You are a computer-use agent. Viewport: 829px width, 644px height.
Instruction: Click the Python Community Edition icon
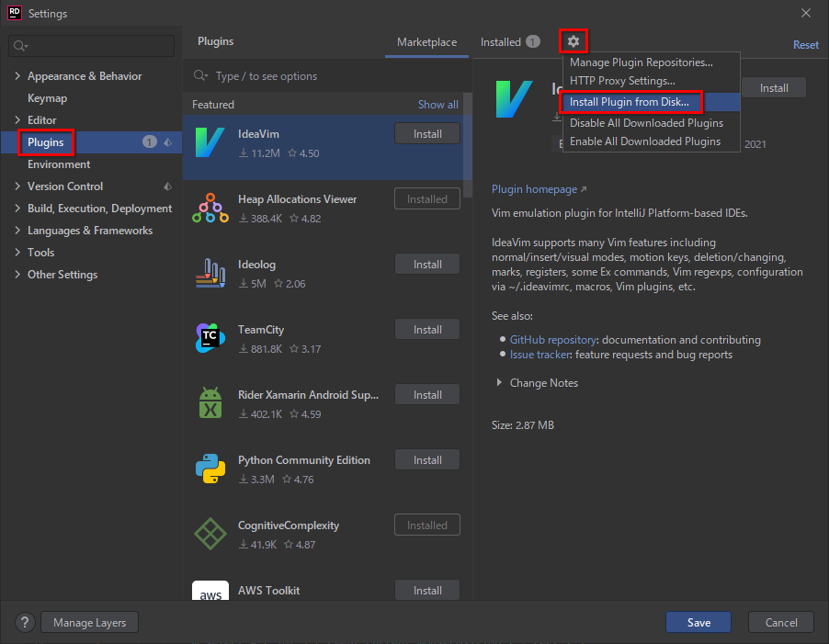[210, 469]
